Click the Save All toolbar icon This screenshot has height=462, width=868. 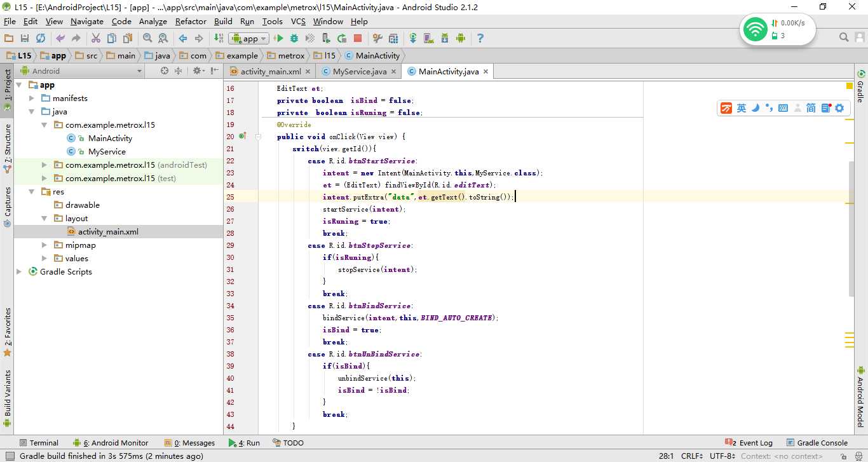point(25,38)
